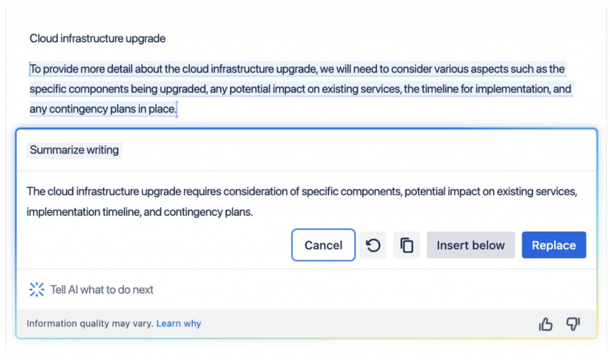Click the 'Summarize writing' prompt label
This screenshot has width=610, height=364.
pos(74,150)
